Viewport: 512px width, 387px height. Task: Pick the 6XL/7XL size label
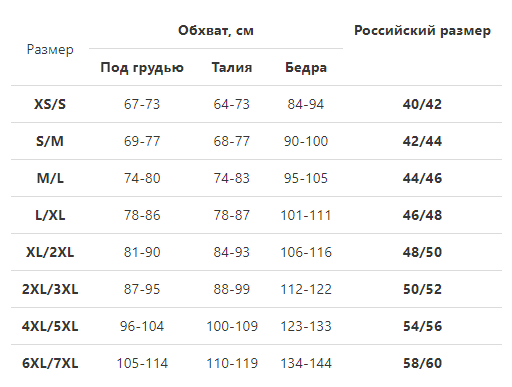pos(50,363)
